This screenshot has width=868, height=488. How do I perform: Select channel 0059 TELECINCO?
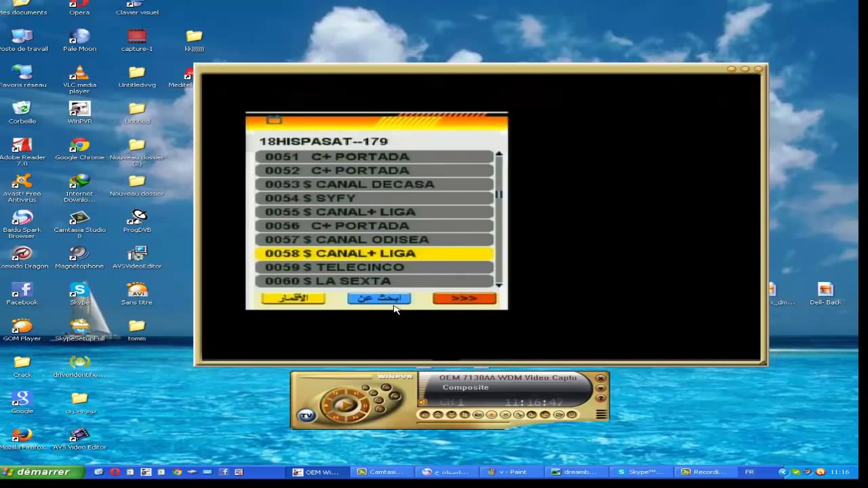coord(374,267)
